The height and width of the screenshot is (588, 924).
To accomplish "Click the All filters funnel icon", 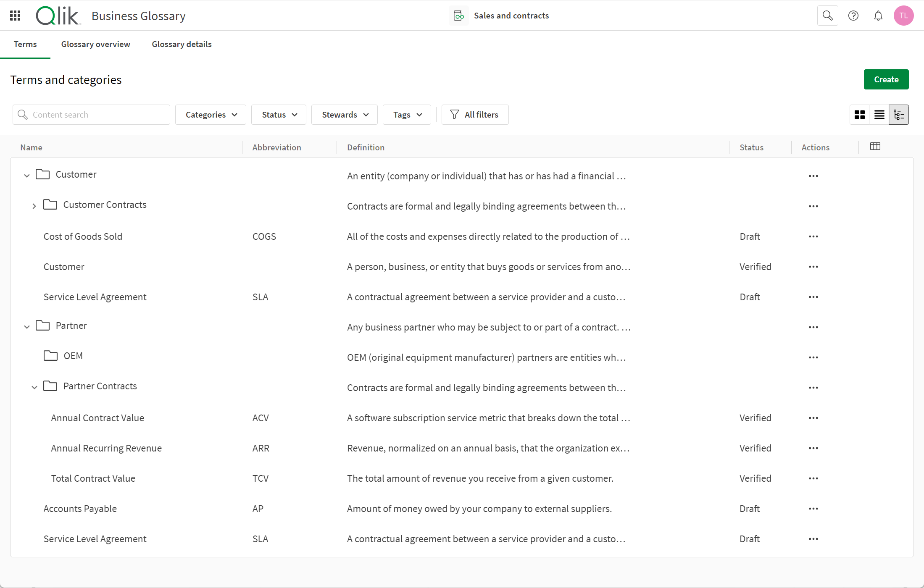I will [x=455, y=114].
